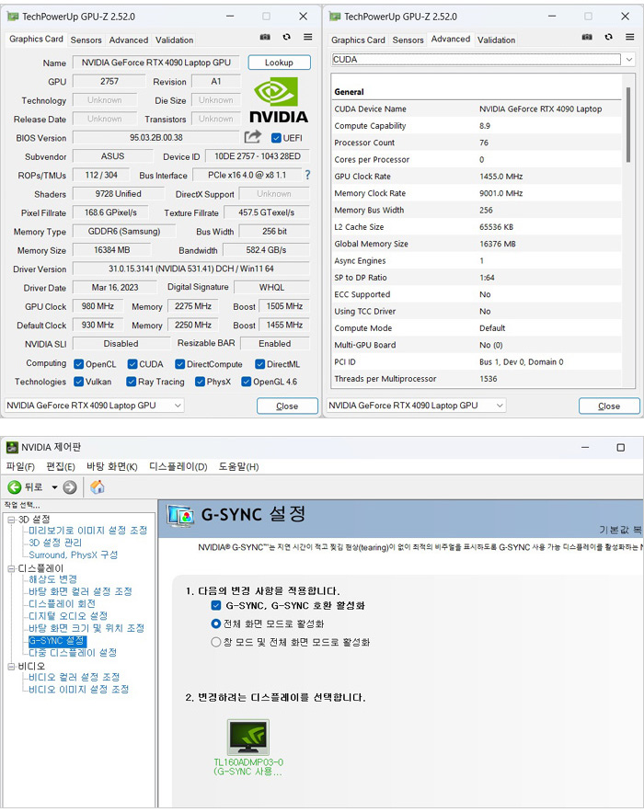Toggle the Ray Tracing checkbox

132,382
